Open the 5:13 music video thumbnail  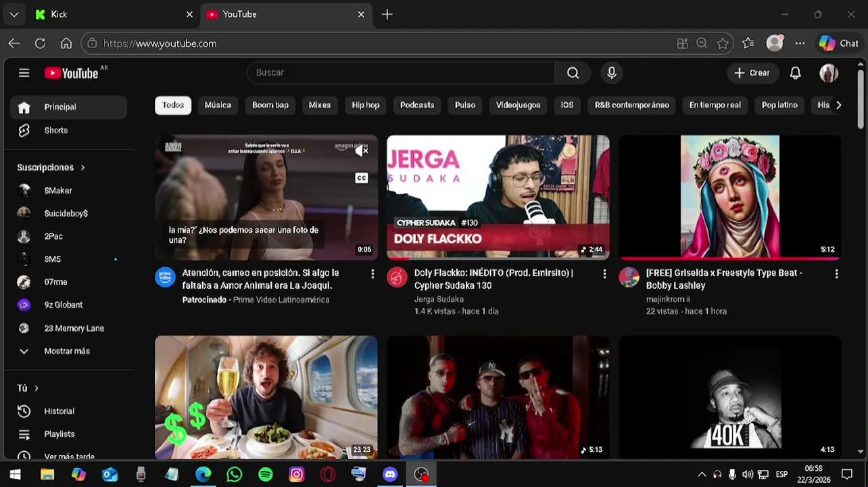[498, 398]
